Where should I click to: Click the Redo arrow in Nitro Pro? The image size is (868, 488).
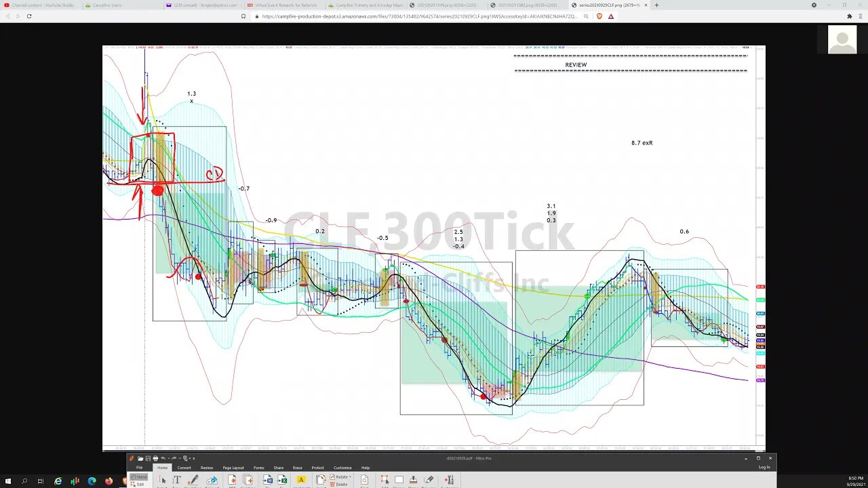point(174,458)
